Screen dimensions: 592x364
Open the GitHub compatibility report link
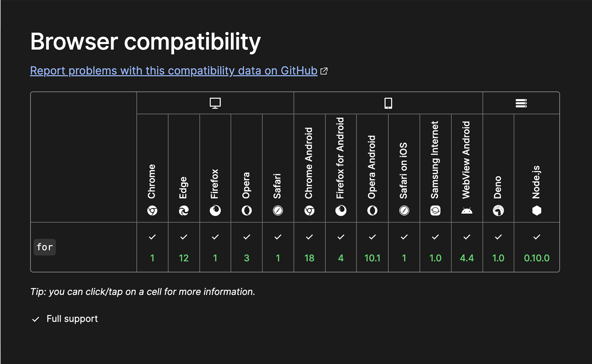click(x=173, y=71)
